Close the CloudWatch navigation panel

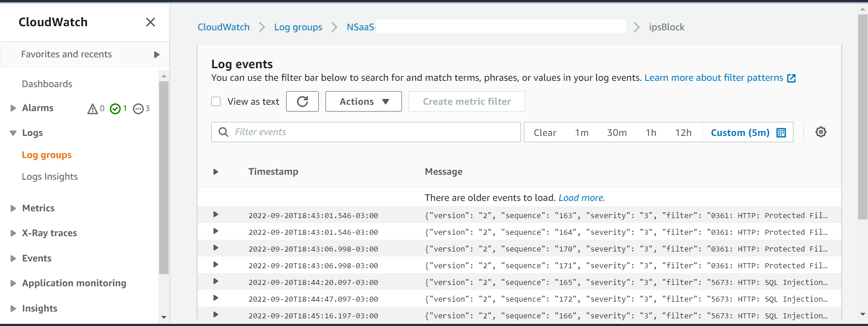click(x=151, y=22)
